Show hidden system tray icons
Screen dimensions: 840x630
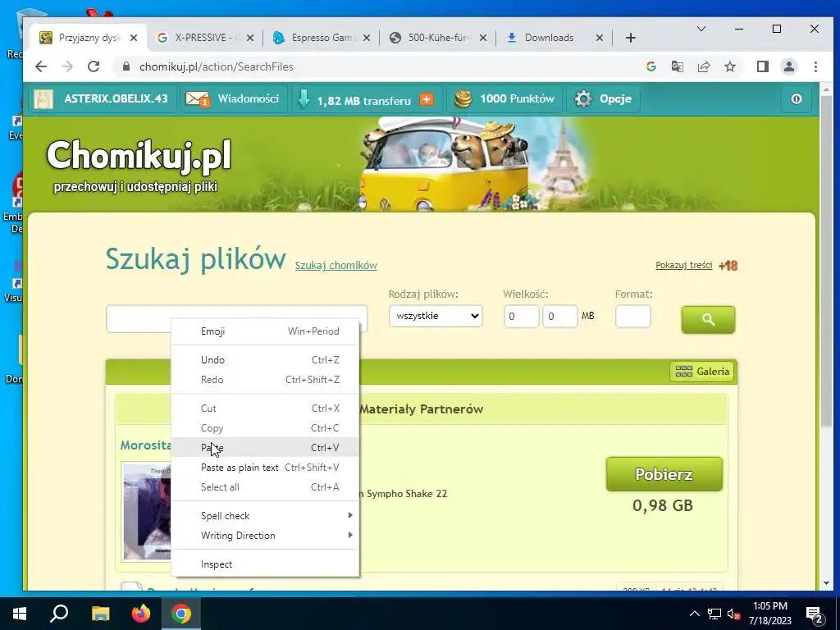click(x=694, y=614)
